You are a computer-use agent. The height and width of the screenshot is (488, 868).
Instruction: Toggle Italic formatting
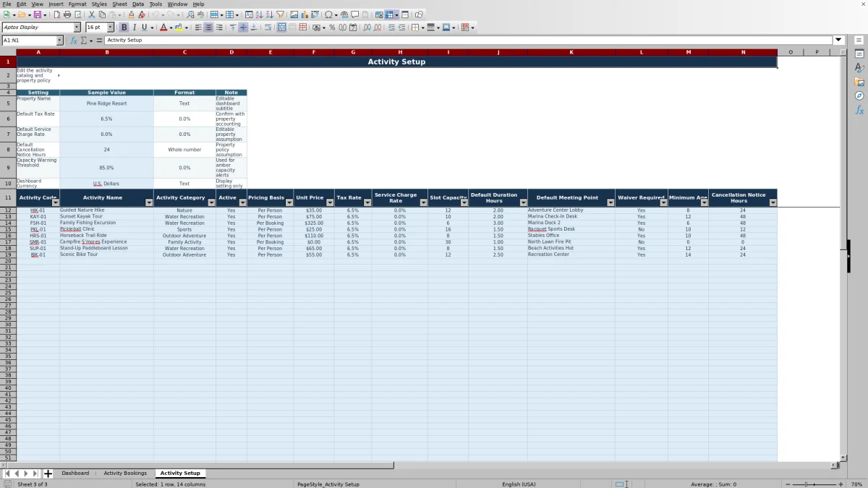point(134,27)
